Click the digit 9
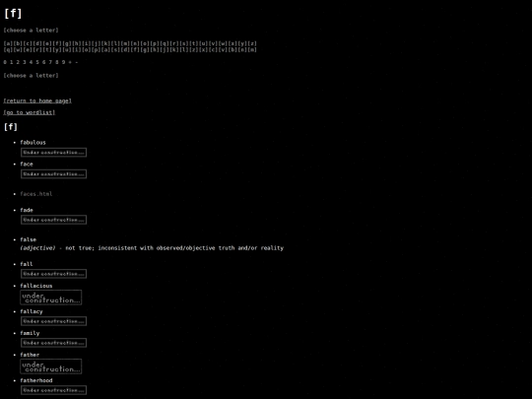The height and width of the screenshot is (399, 532). click(x=63, y=62)
